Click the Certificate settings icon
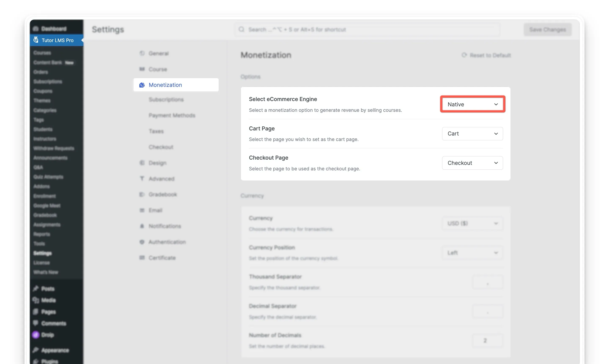This screenshot has width=609, height=364. coord(142,257)
